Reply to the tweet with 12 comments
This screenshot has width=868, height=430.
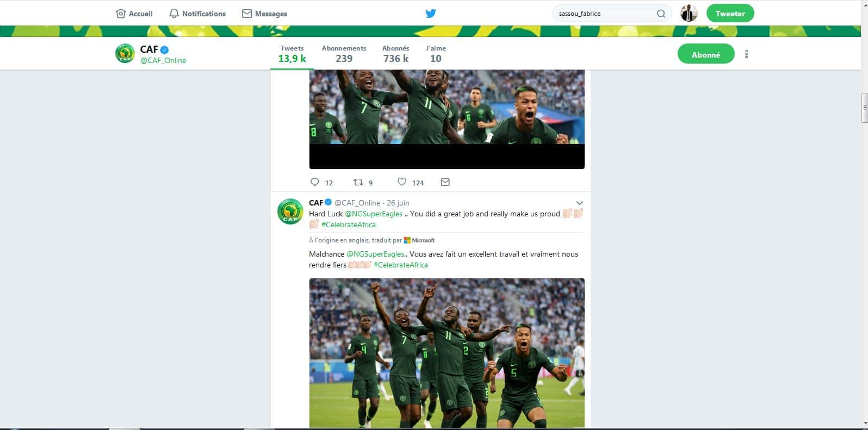[314, 182]
